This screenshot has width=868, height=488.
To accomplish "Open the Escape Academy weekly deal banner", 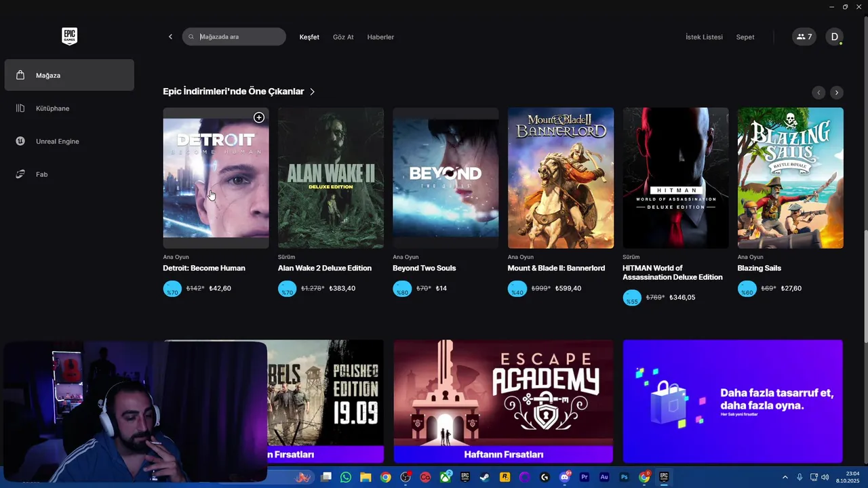I will point(503,401).
